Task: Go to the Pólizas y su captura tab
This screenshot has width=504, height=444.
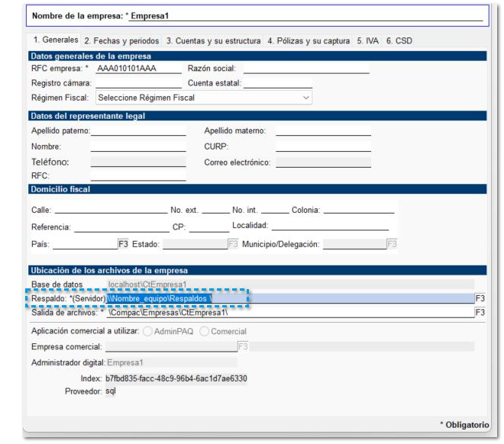Action: click(x=309, y=41)
